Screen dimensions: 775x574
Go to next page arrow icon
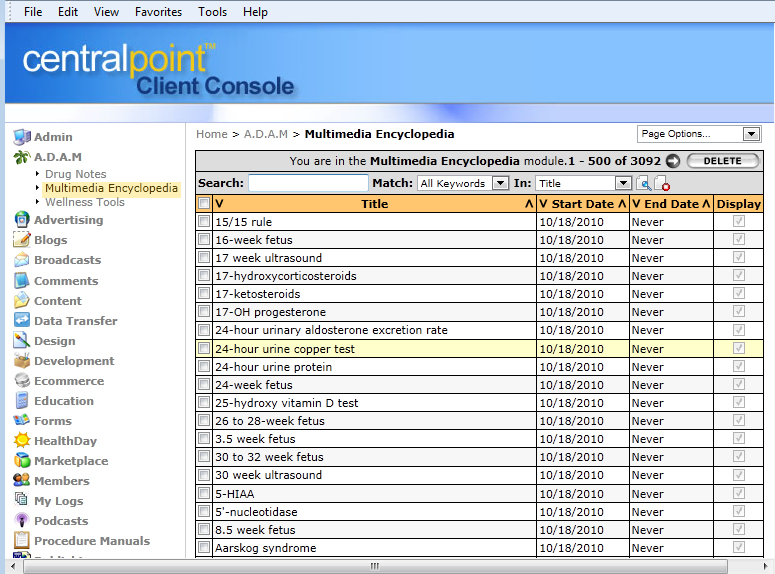[673, 161]
